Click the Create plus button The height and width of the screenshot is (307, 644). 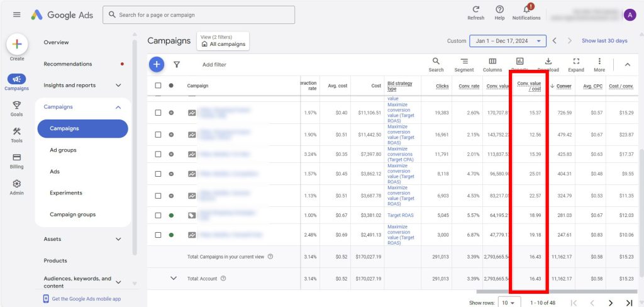pyautogui.click(x=17, y=45)
